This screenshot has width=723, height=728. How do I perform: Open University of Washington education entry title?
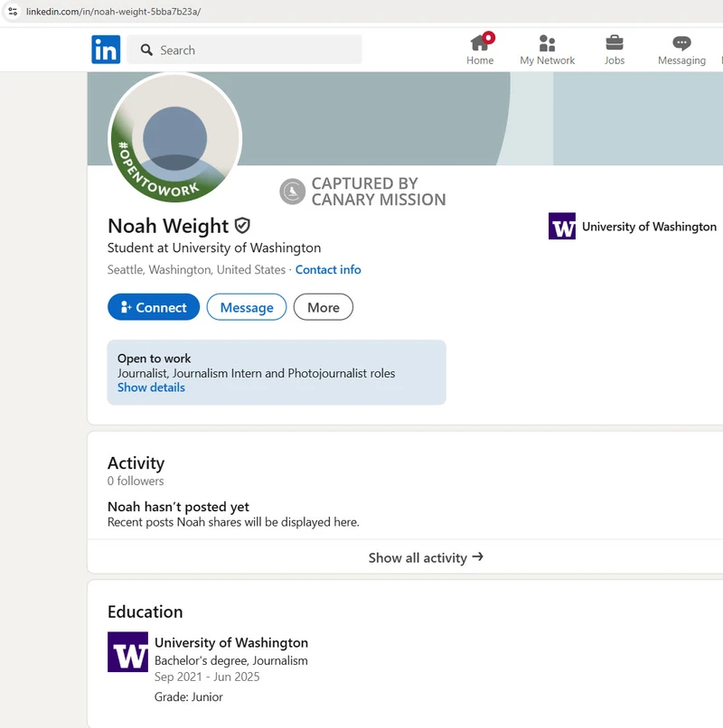(231, 643)
